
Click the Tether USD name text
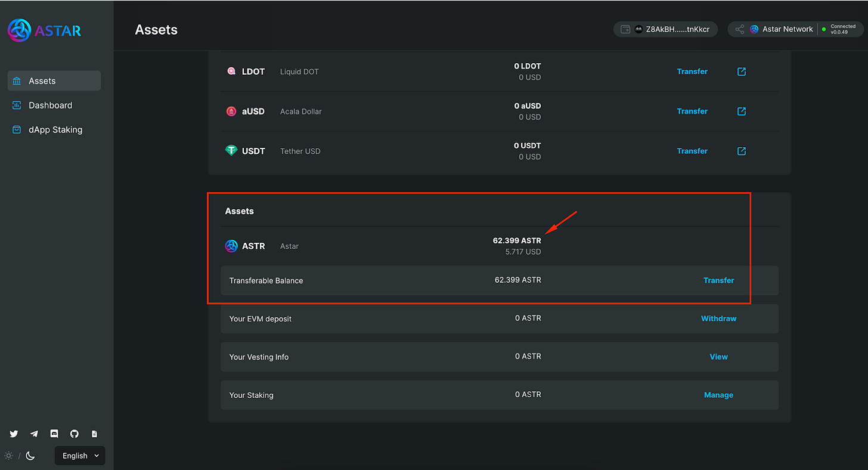[x=300, y=151]
